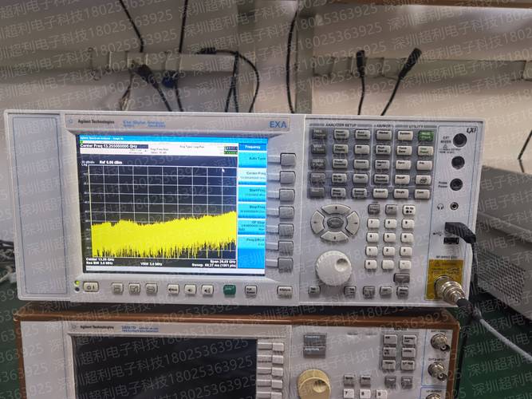532x399 pixels.
Task: Tap the Quick Save key
Action: click(x=404, y=151)
